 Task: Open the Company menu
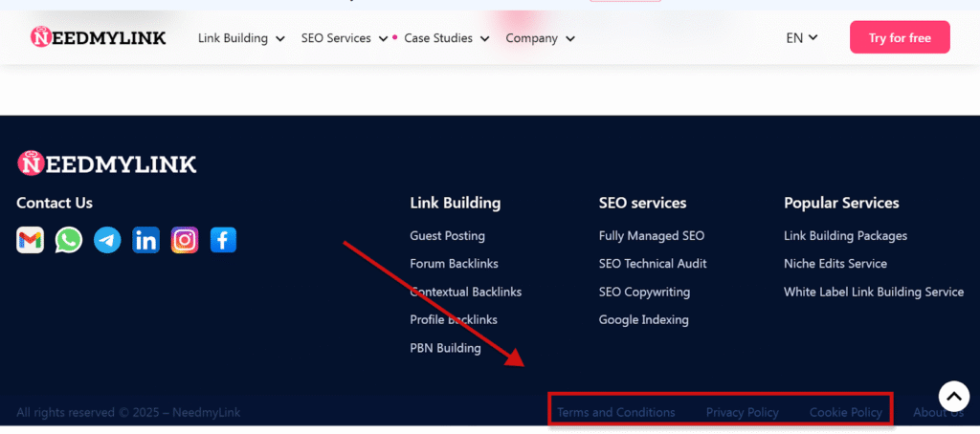pyautogui.click(x=540, y=38)
